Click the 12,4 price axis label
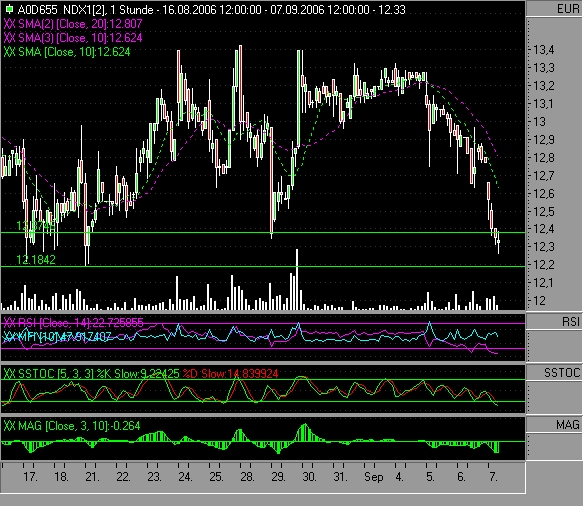This screenshot has width=583, height=506. coord(544,229)
